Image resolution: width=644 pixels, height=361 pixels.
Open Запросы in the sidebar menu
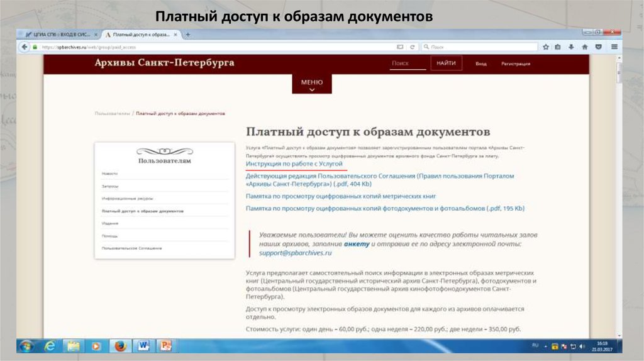pos(110,186)
